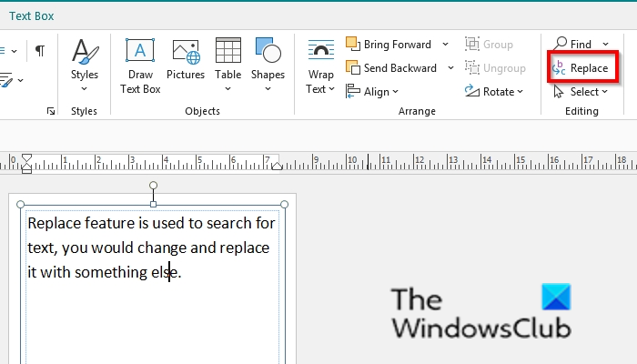Open the Select dropdown in Editing
The image size is (637, 364).
(581, 92)
